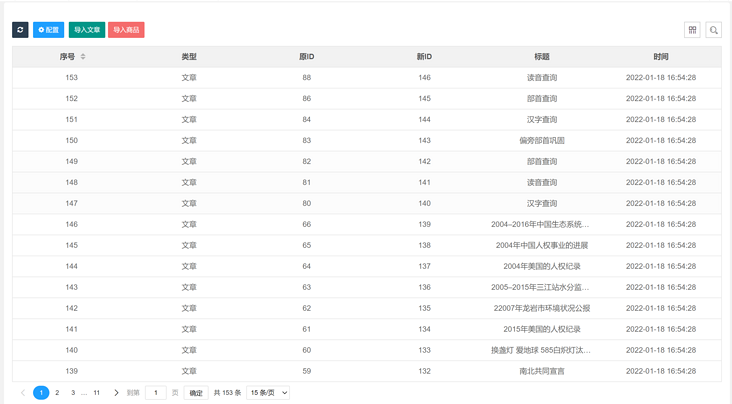Sort table by 序号 sort arrows
This screenshot has width=732, height=404.
click(83, 57)
